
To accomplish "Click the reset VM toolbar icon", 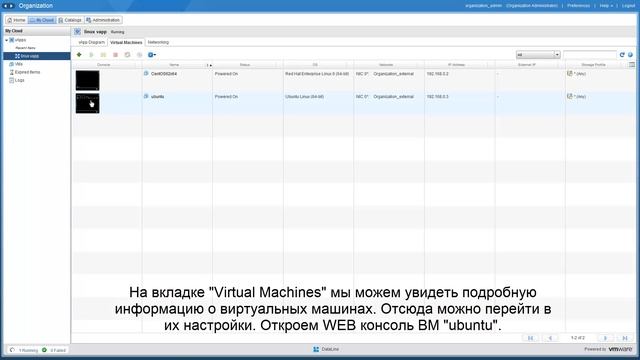I will (x=127, y=55).
